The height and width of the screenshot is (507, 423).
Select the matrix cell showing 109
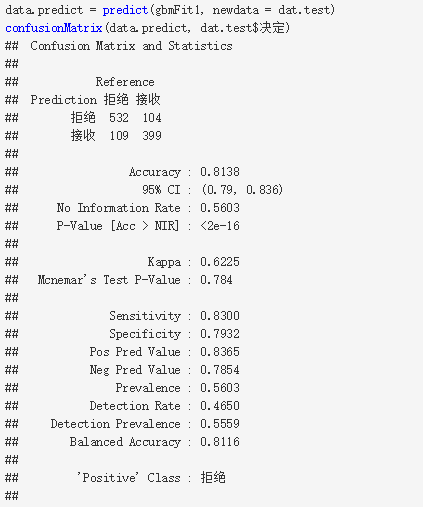[x=119, y=136]
